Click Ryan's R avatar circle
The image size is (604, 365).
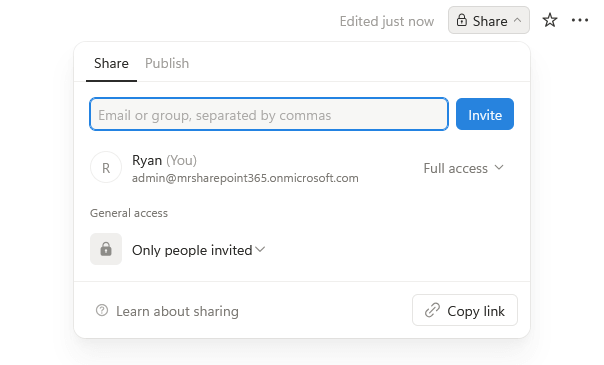coord(106,167)
